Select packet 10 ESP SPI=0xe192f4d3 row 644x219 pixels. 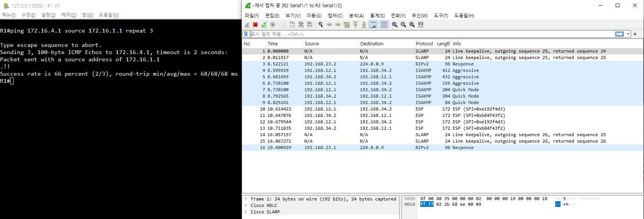coord(443,109)
